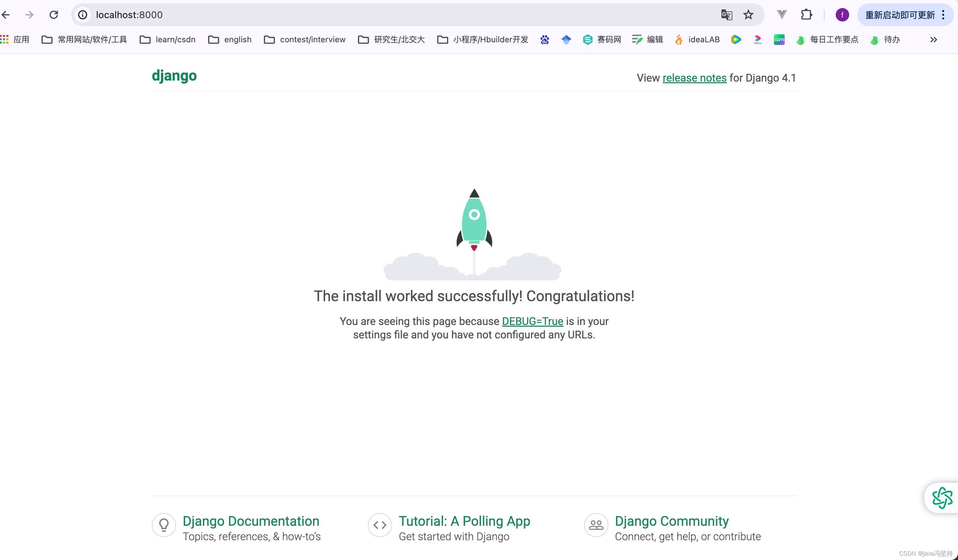The image size is (958, 560).
Task: Expand hidden bookmarks with the double-chevron
Action: point(934,40)
